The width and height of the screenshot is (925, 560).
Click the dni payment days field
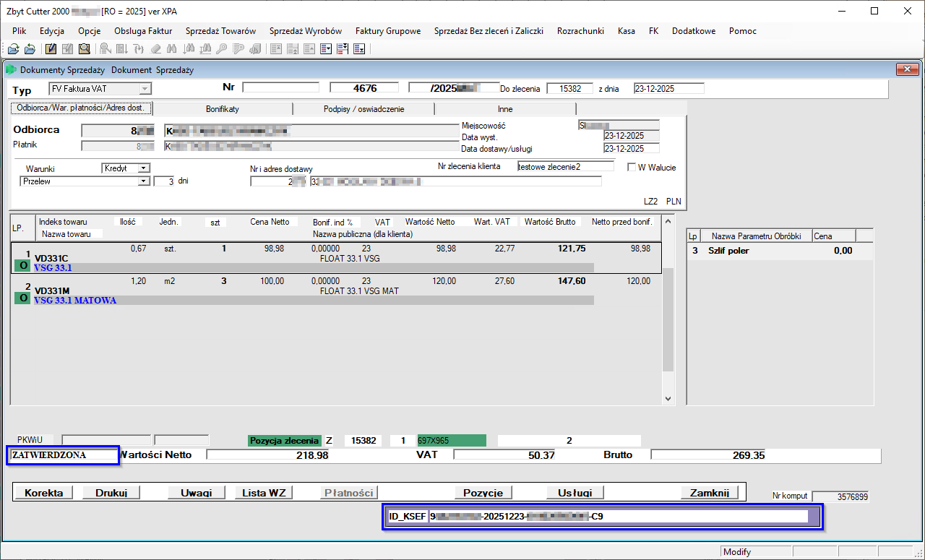click(163, 181)
